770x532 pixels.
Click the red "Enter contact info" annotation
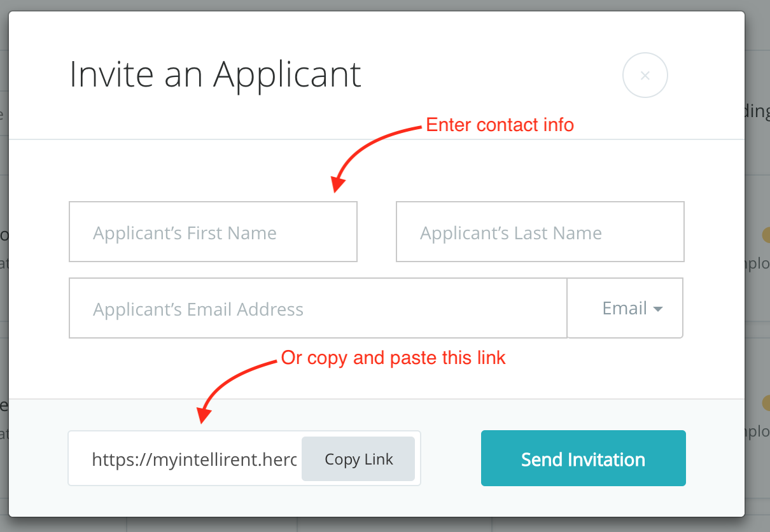click(500, 125)
